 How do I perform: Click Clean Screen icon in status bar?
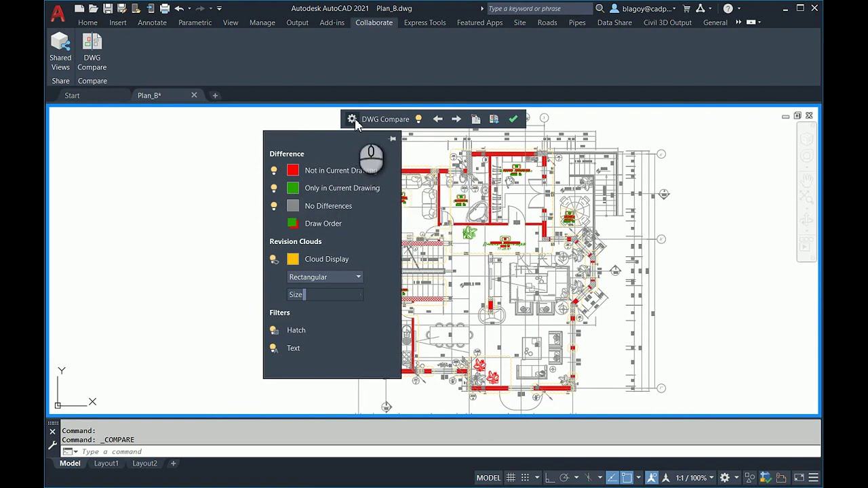pos(799,478)
